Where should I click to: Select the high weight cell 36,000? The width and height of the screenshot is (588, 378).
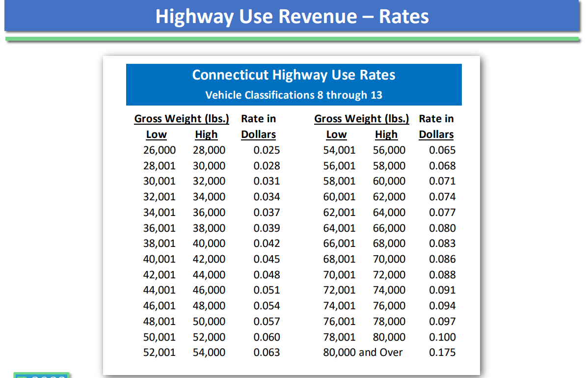tap(209, 213)
